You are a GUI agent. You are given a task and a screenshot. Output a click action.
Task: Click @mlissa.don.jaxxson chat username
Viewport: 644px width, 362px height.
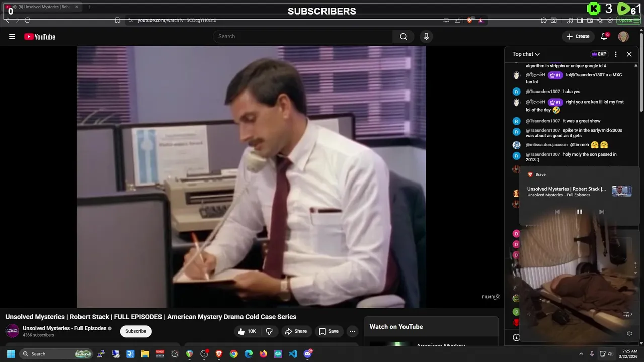[546, 145]
